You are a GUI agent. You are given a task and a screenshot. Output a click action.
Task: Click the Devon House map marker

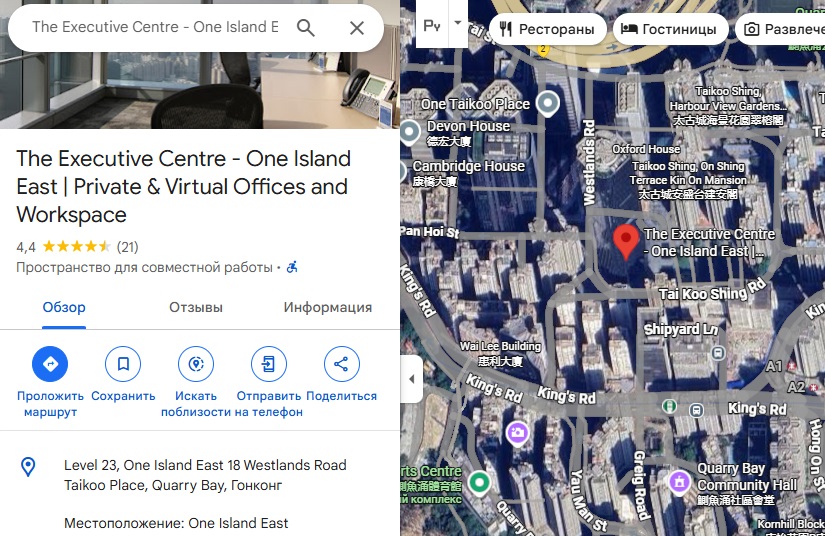(x=410, y=132)
